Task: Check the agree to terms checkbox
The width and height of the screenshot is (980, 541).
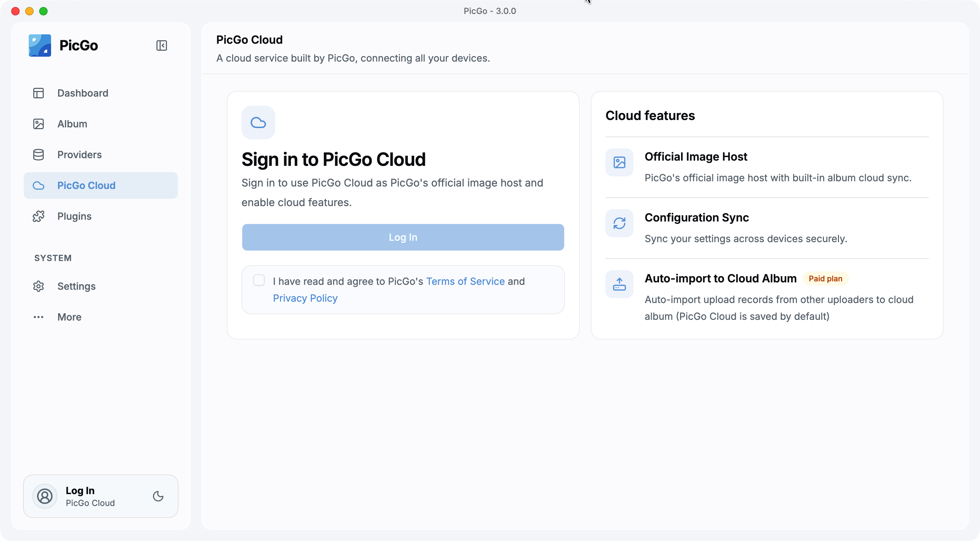Action: (259, 280)
